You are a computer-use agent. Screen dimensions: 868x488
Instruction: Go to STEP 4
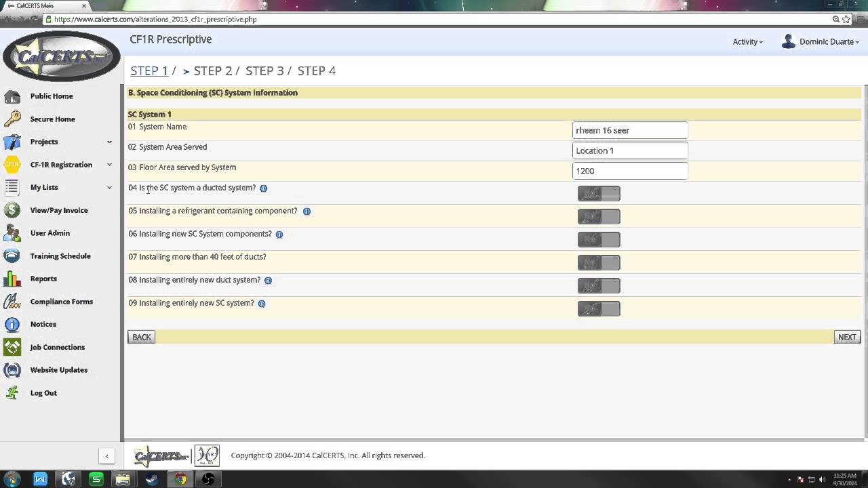(317, 70)
